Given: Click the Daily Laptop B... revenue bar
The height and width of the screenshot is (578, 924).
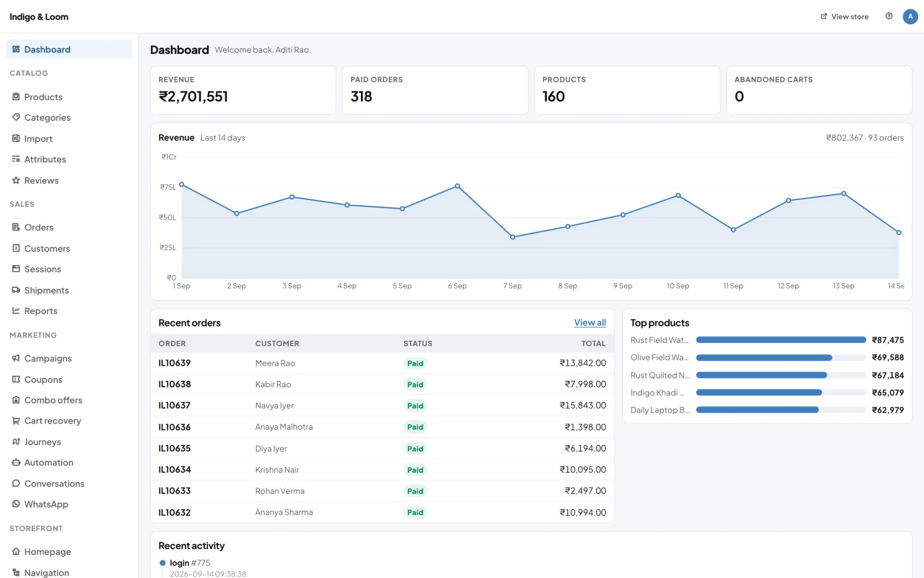Looking at the screenshot, I should click(757, 410).
